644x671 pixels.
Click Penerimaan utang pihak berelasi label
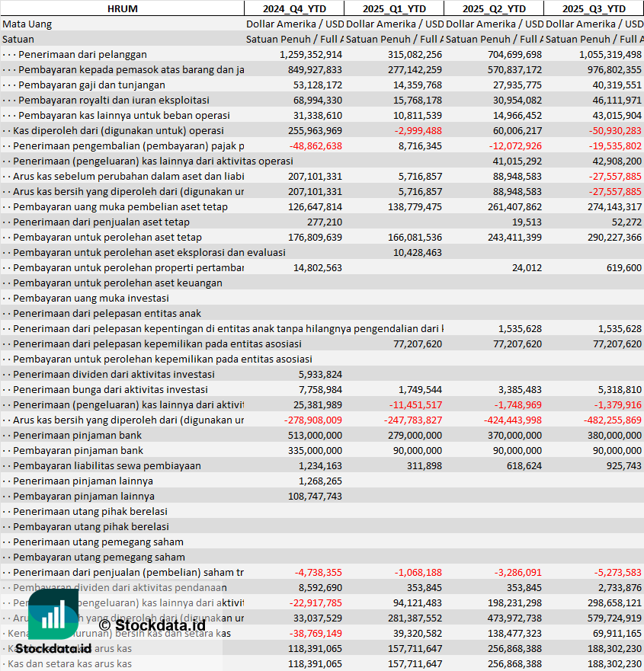point(90,512)
